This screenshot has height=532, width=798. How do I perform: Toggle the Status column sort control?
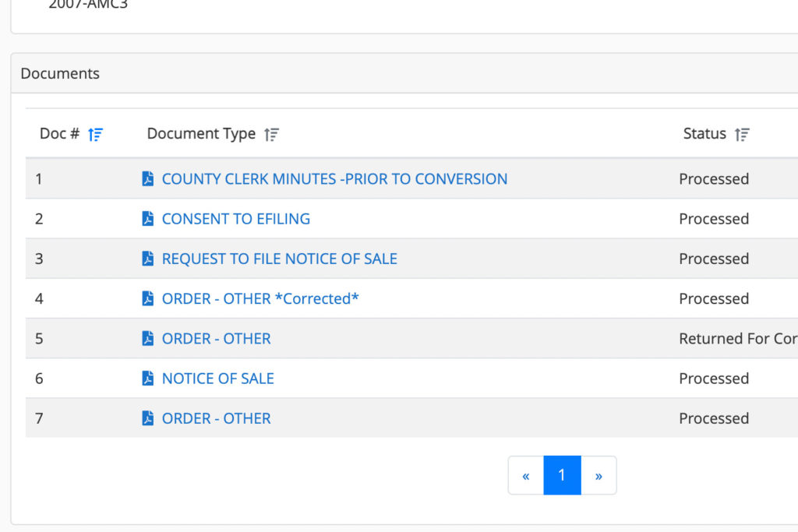[x=741, y=134]
